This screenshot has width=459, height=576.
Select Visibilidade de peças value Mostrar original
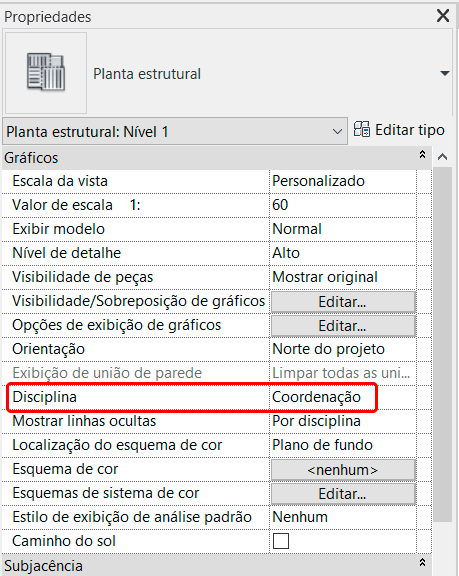(x=343, y=277)
